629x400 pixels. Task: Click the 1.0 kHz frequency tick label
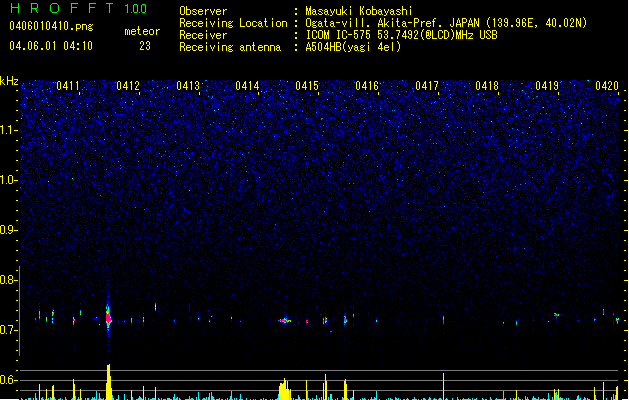[x=8, y=180]
